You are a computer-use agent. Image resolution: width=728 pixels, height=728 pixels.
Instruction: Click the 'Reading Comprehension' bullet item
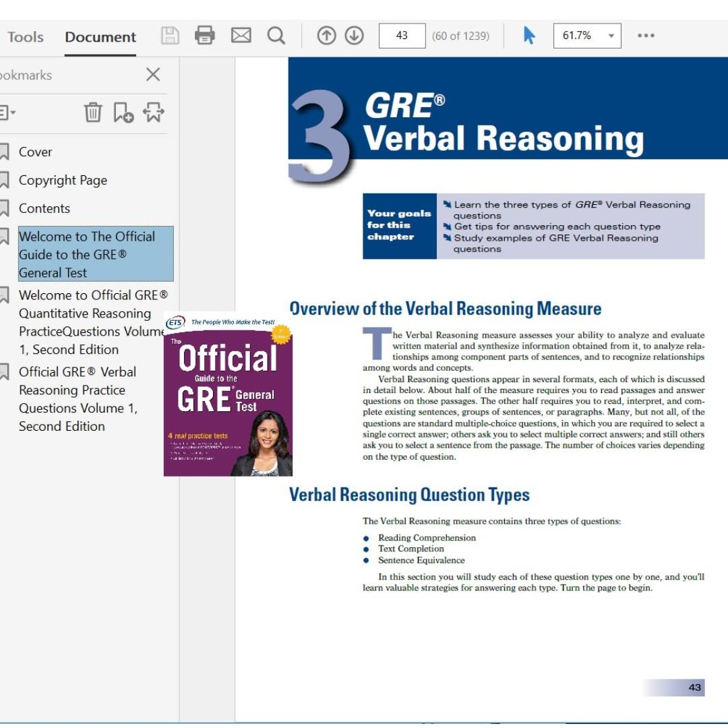pos(427,538)
